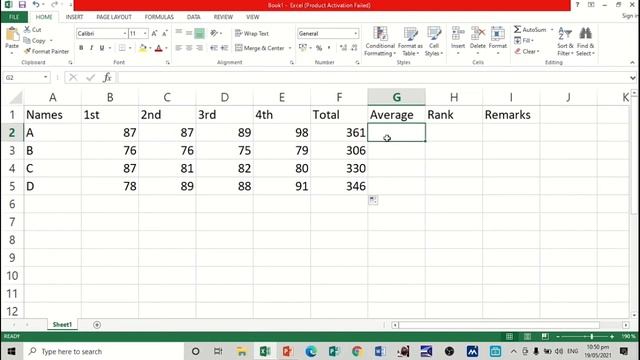This screenshot has width=640, height=360.
Task: Toggle Wrap Text
Action: (x=252, y=33)
